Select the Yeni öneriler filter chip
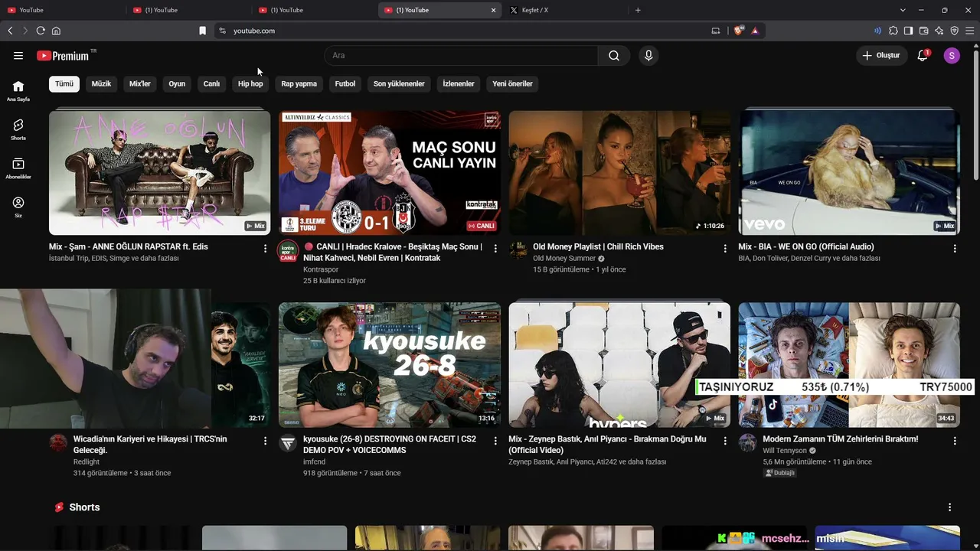This screenshot has width=980, height=551. tap(512, 84)
